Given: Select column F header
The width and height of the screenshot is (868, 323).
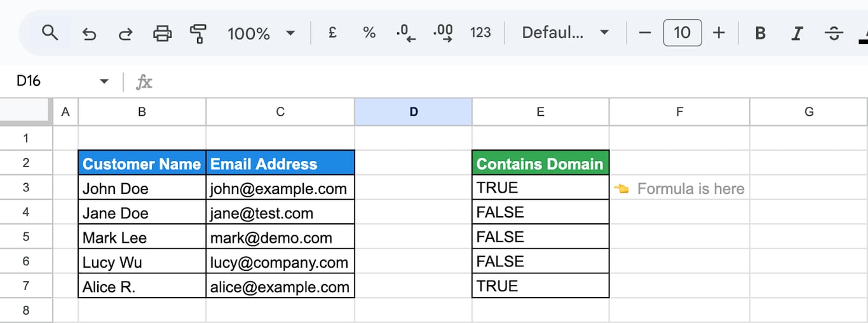Looking at the screenshot, I should pyautogui.click(x=679, y=112).
